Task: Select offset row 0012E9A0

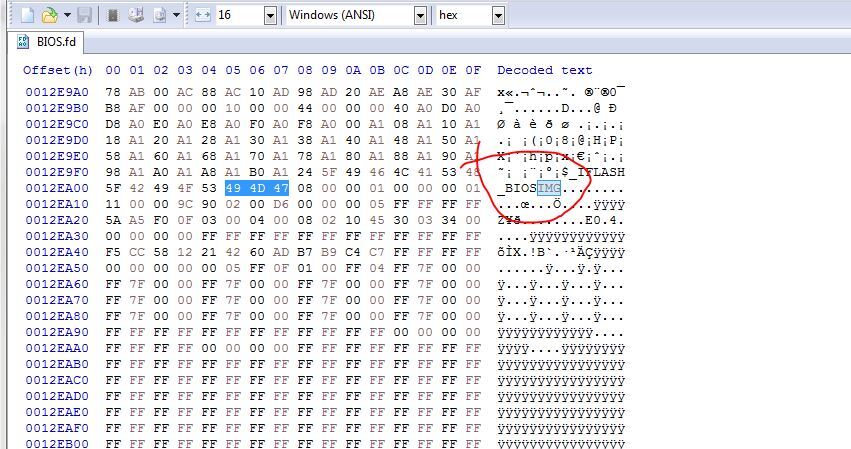Action: (57, 92)
